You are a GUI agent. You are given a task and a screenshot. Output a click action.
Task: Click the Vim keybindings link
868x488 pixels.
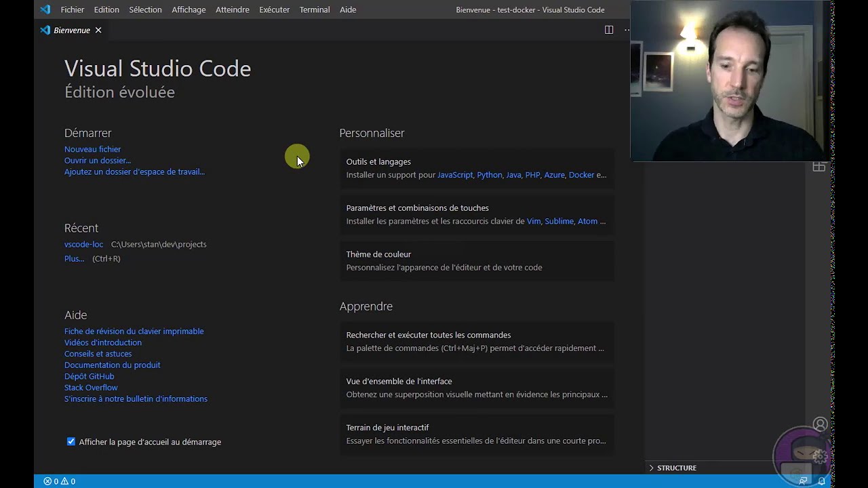(534, 221)
